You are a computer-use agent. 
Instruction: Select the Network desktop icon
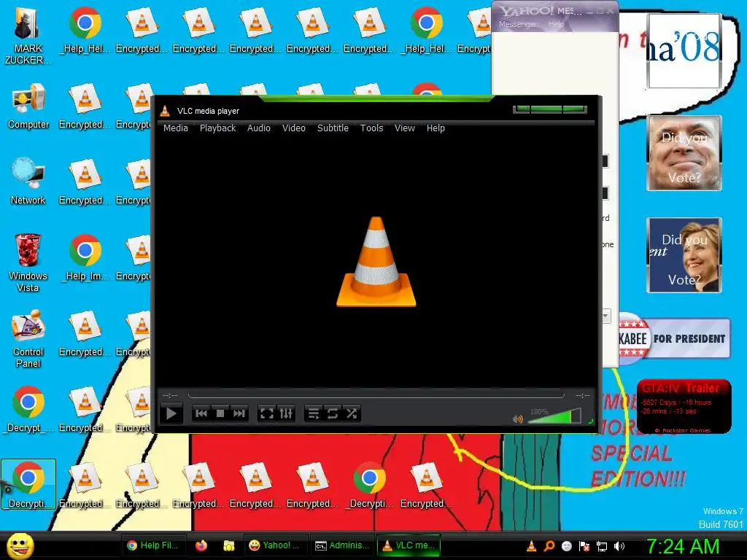point(28,182)
